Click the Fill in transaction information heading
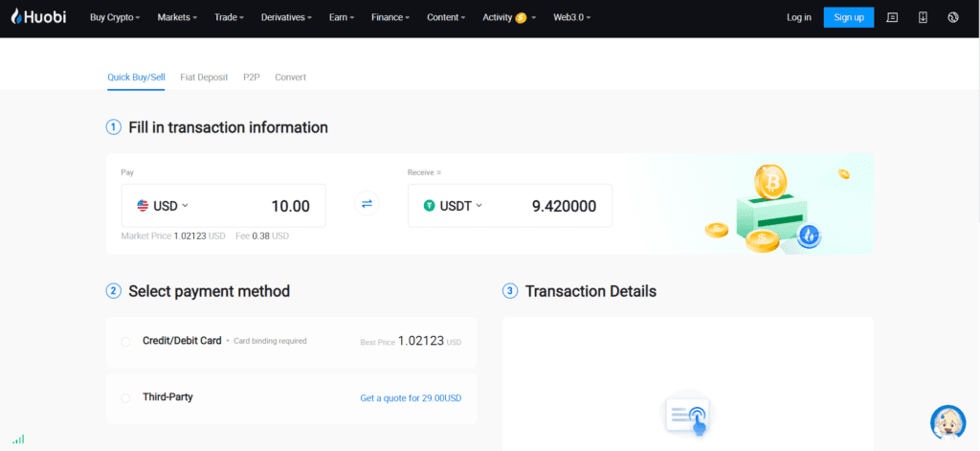The width and height of the screenshot is (980, 451). (228, 127)
